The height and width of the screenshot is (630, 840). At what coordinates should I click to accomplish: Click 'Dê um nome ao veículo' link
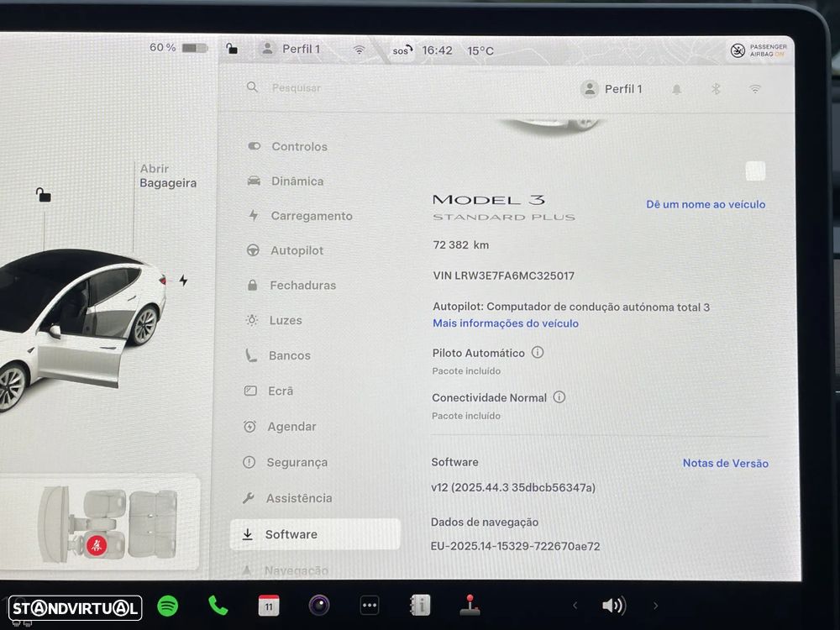[706, 204]
